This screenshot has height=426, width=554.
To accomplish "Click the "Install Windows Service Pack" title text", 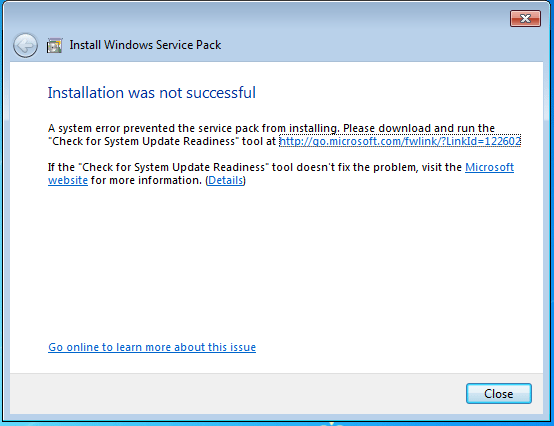I will tap(145, 45).
